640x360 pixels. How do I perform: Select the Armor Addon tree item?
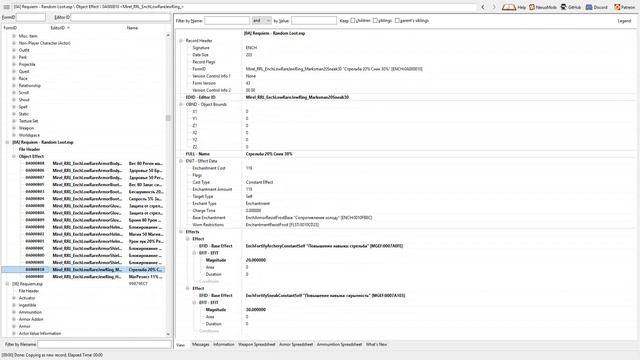[31, 319]
